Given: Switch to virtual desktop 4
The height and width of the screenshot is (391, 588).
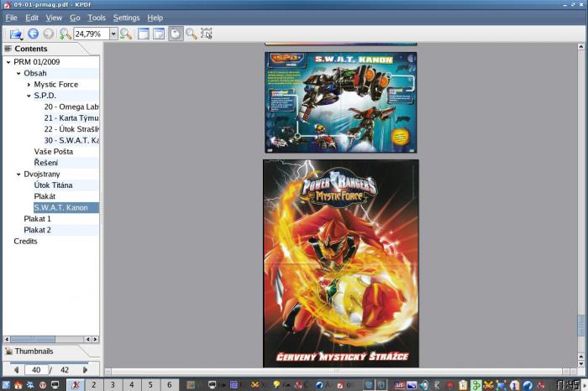Looking at the screenshot, I should tap(132, 384).
